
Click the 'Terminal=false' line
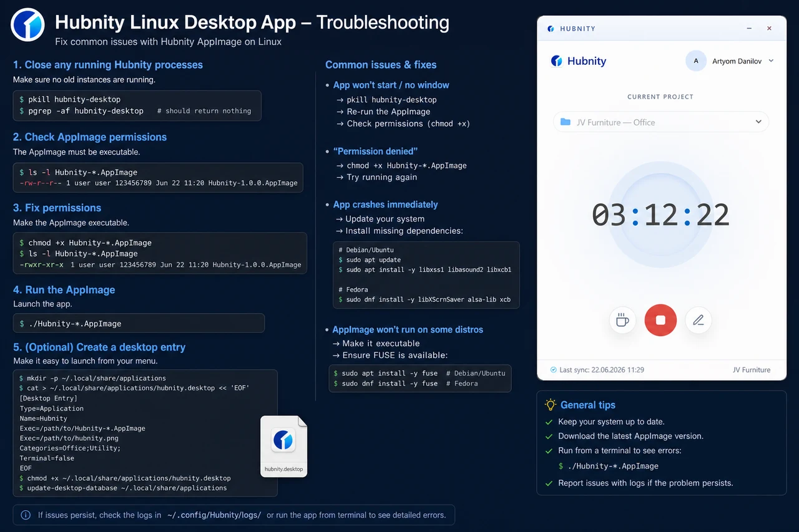pos(47,458)
